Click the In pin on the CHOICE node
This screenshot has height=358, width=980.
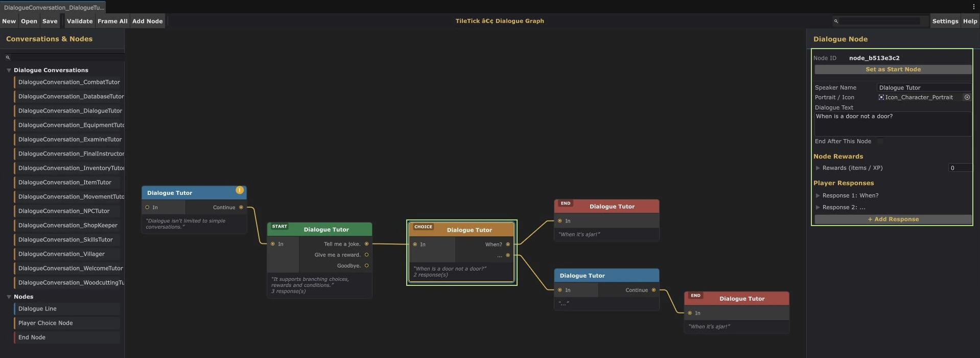click(415, 244)
